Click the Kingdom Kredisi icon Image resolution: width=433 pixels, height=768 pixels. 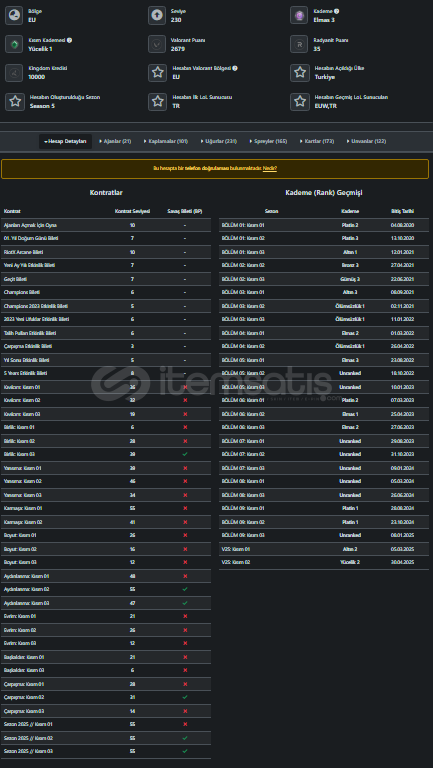[14, 72]
